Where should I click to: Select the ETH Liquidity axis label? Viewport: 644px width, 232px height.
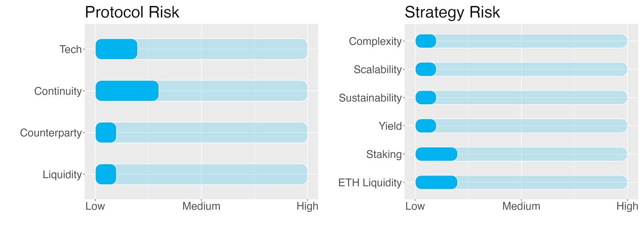point(370,182)
